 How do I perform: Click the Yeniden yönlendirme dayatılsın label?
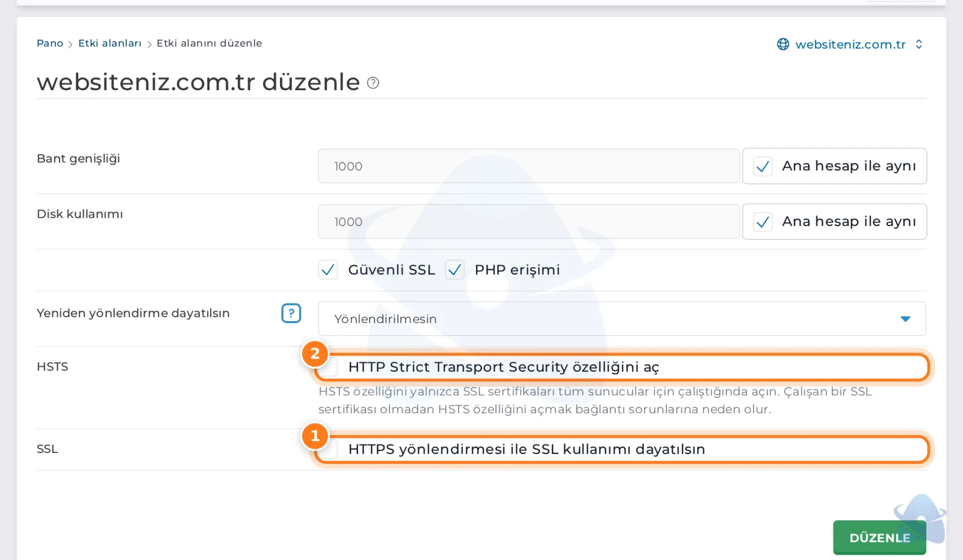point(133,313)
